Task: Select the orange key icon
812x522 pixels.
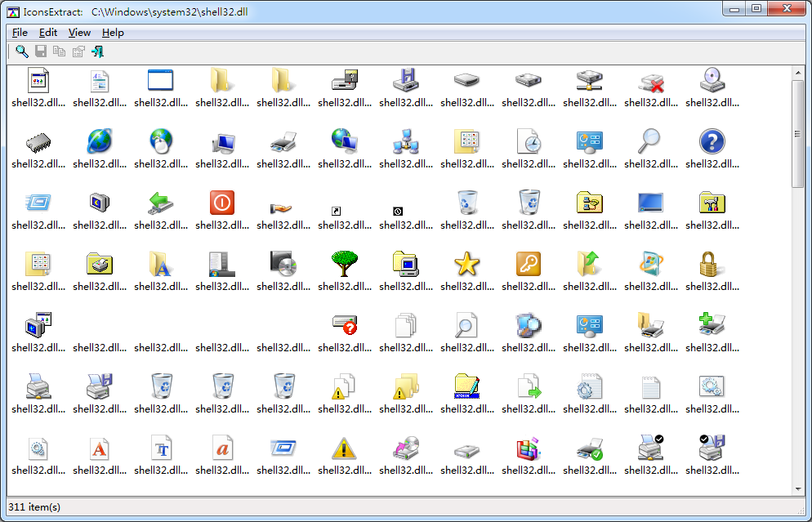Action: (529, 264)
